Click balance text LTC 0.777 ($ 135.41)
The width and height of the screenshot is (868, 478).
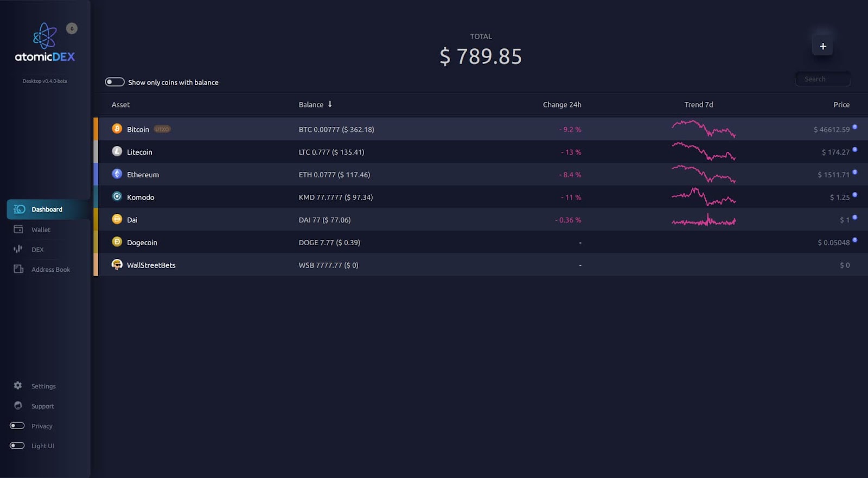[x=331, y=152]
